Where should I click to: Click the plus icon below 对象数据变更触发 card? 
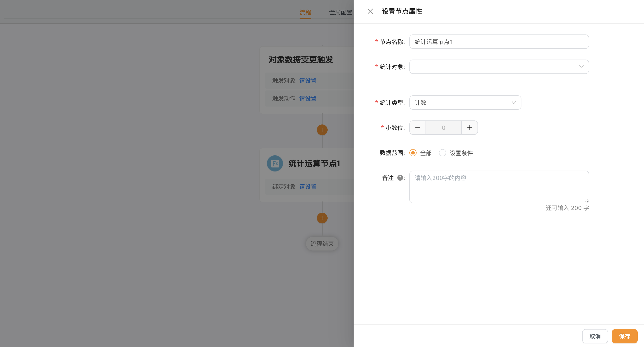click(x=322, y=130)
